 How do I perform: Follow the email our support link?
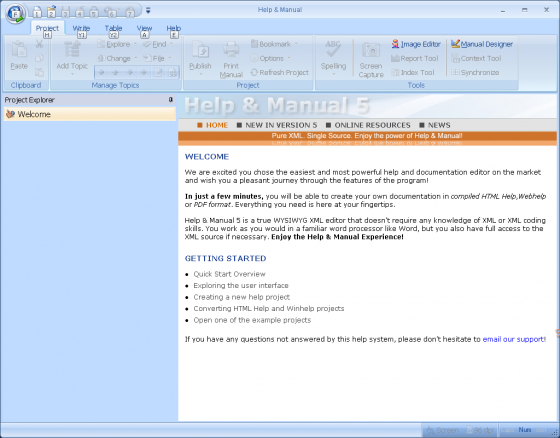pos(513,339)
